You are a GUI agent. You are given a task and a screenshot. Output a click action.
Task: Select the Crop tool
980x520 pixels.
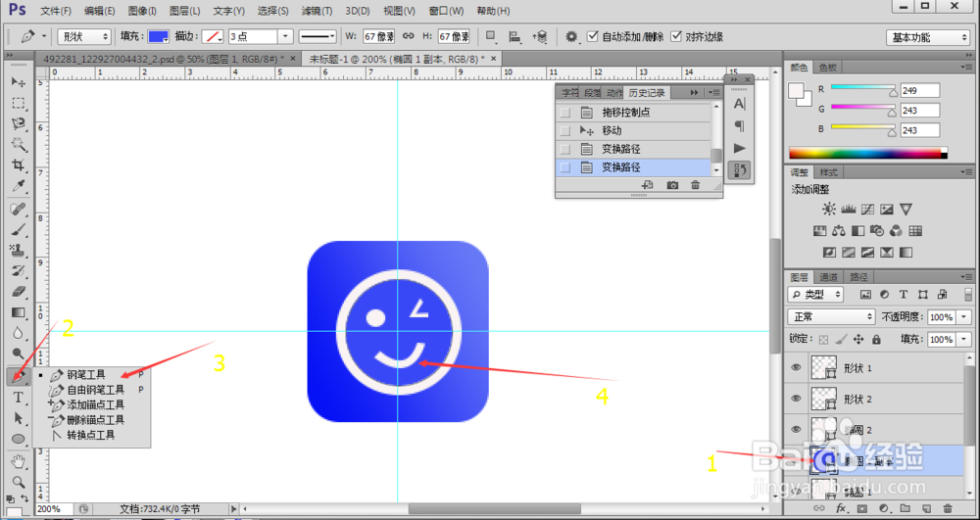tap(18, 165)
